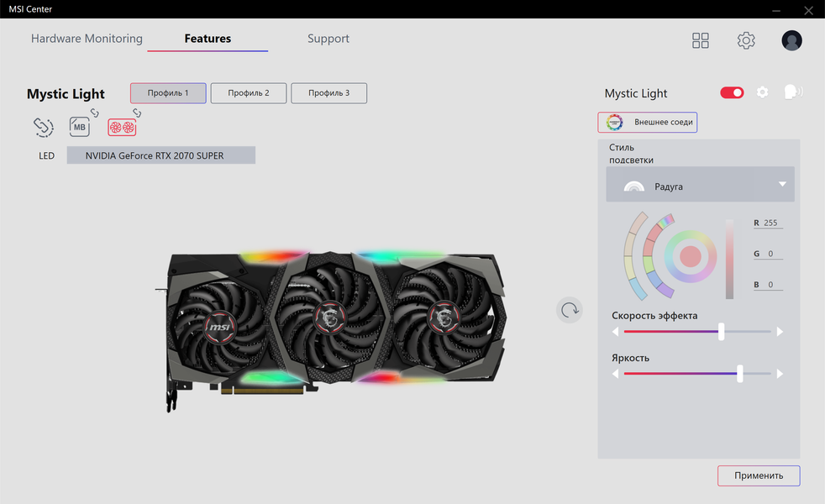Click the LED label
Image resolution: width=825 pixels, height=504 pixels.
(x=46, y=155)
